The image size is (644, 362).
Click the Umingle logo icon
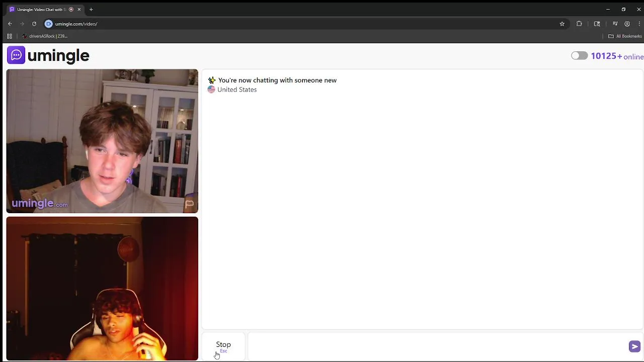(x=16, y=55)
